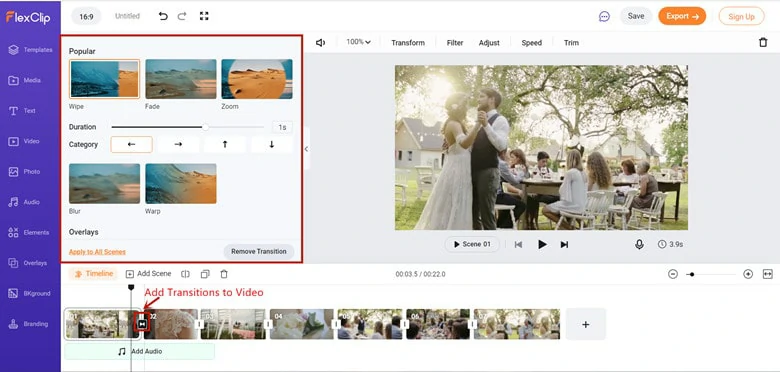Viewport: 780px width, 372px height.
Task: Mute the scene volume speaker icon
Action: tap(321, 43)
